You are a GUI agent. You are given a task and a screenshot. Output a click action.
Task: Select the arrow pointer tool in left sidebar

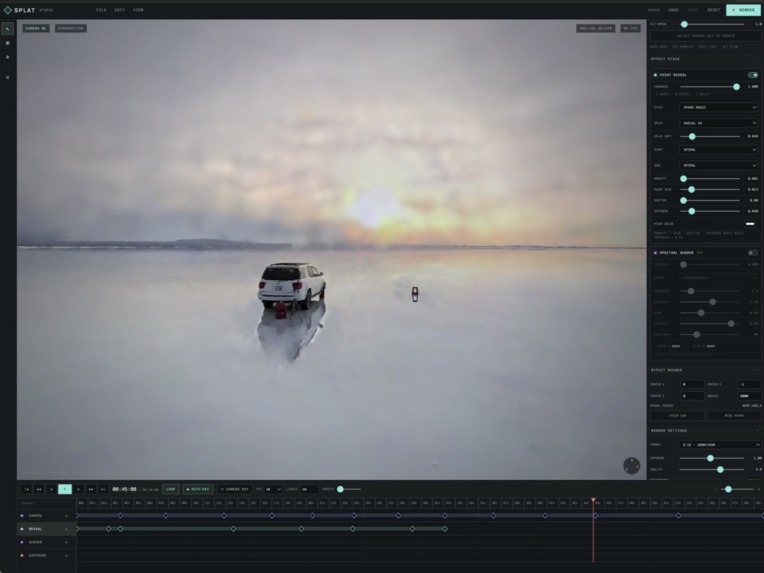[x=7, y=29]
